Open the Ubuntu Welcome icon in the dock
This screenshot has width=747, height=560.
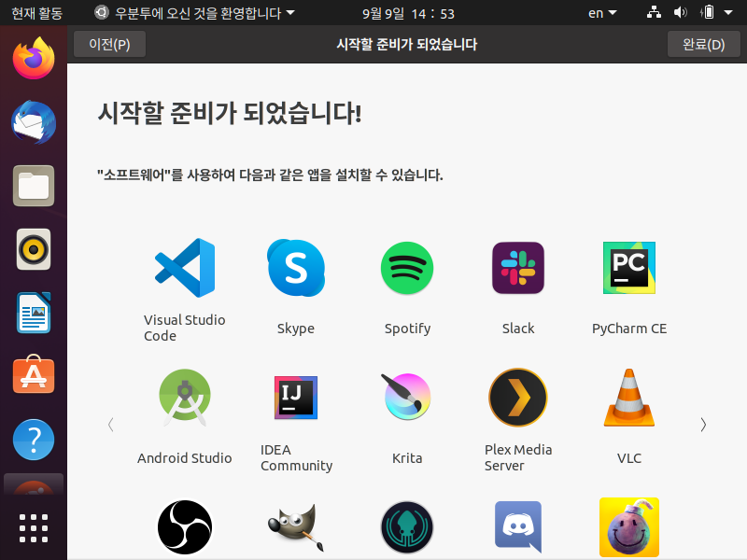click(34, 485)
